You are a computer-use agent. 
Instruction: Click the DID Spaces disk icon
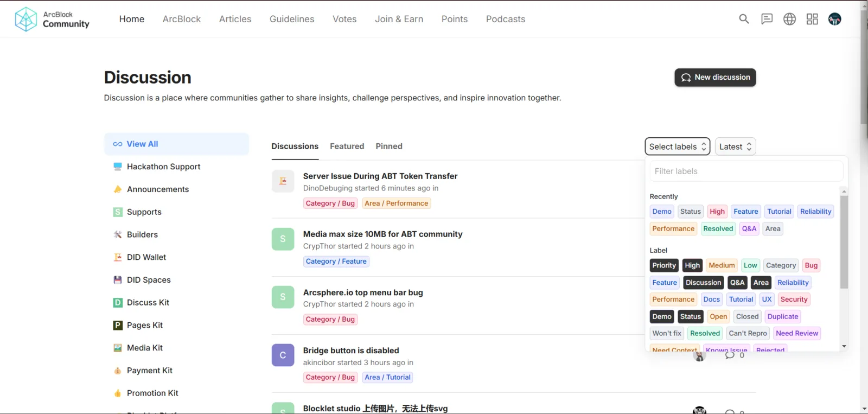click(118, 280)
